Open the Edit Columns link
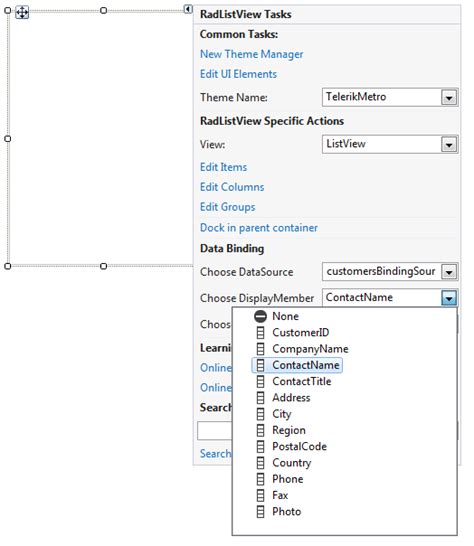The image size is (474, 546). point(232,187)
